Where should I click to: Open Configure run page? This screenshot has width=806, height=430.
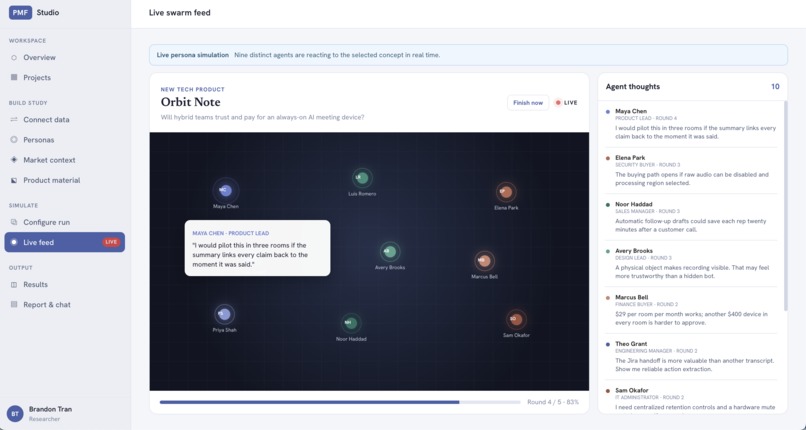[x=65, y=222]
